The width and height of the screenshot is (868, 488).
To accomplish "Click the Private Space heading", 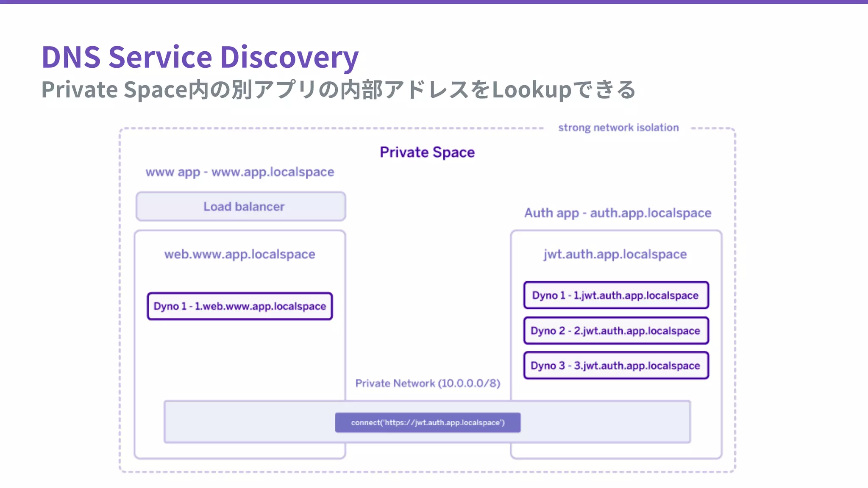I will (x=427, y=152).
